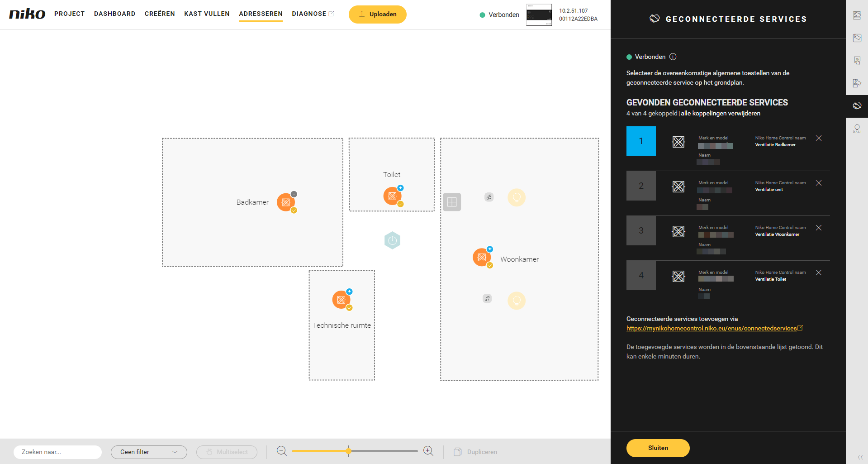Click the Dupliceren button
The image size is (868, 464).
pyautogui.click(x=475, y=452)
